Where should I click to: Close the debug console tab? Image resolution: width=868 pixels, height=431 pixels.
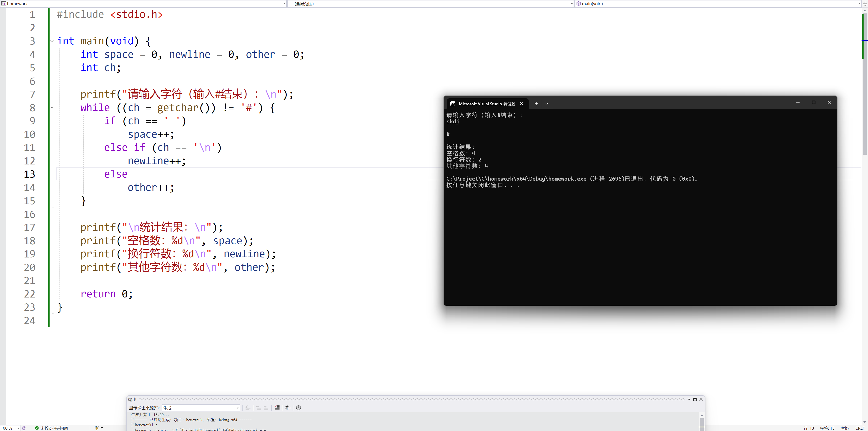pos(521,103)
